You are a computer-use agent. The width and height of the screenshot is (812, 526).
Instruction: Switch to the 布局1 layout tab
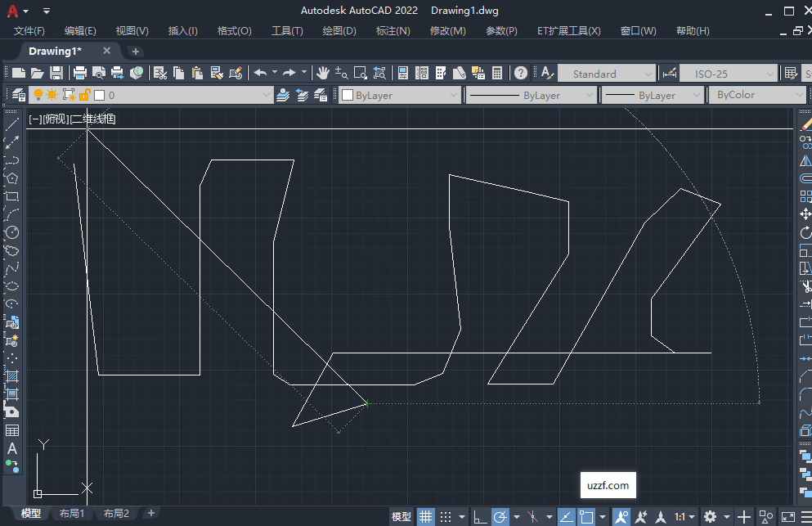point(73,513)
